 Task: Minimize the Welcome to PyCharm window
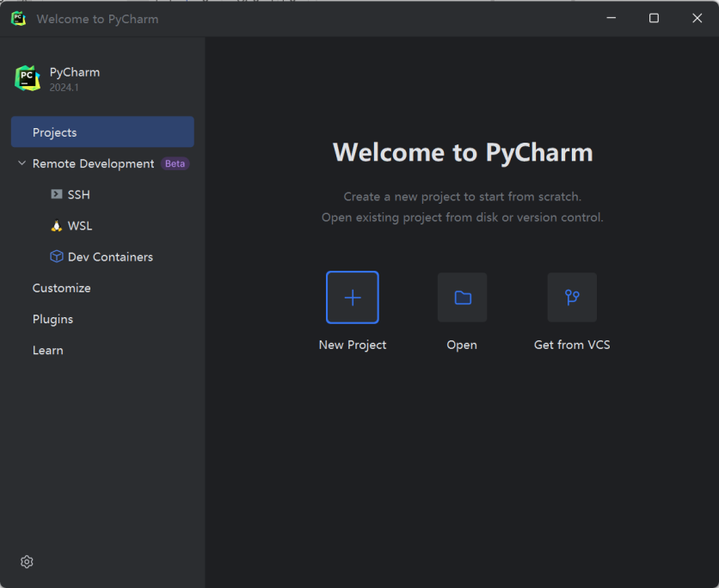click(x=611, y=18)
